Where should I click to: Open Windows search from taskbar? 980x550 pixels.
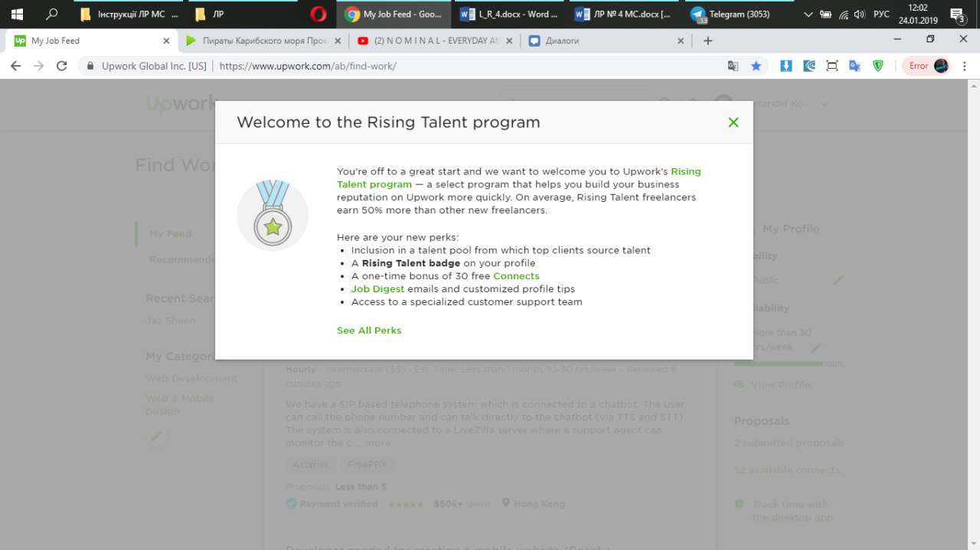(52, 14)
